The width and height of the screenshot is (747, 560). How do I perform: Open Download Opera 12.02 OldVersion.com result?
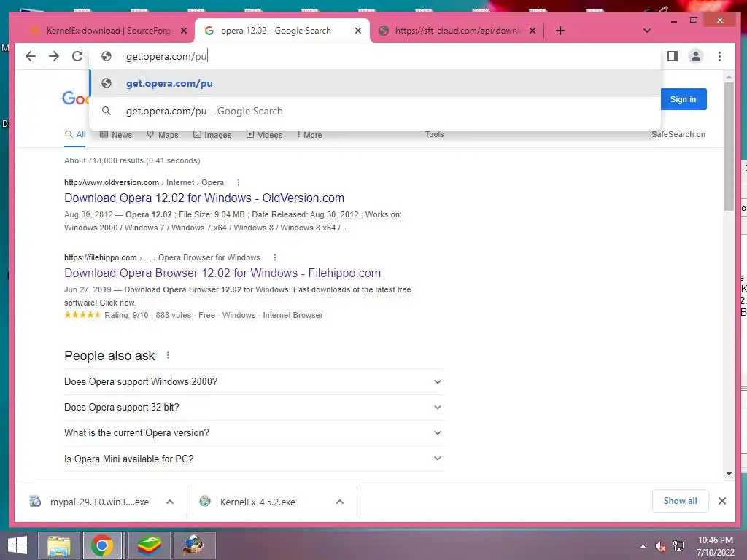click(204, 198)
